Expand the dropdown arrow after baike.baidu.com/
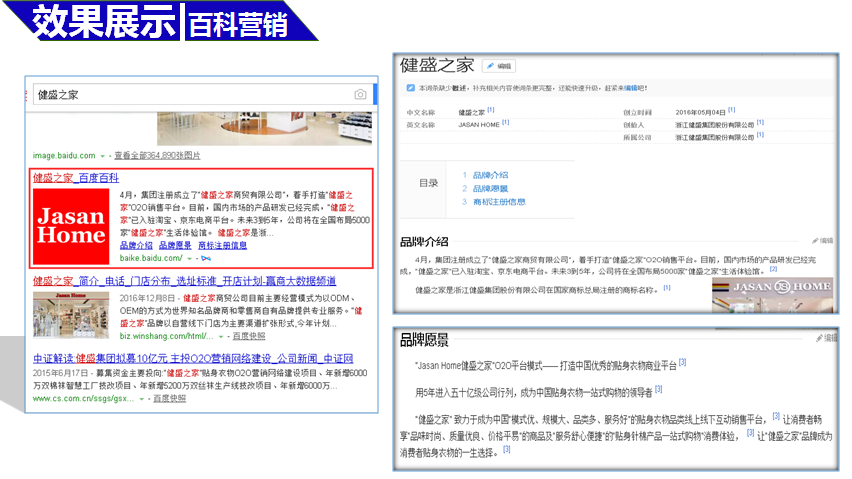This screenshot has width=852, height=479. (188, 258)
